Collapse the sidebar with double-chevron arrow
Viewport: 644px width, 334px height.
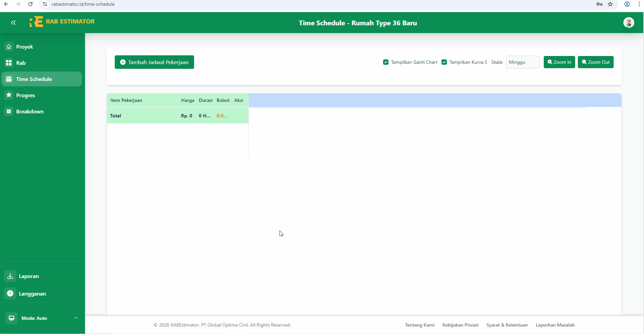(14, 23)
